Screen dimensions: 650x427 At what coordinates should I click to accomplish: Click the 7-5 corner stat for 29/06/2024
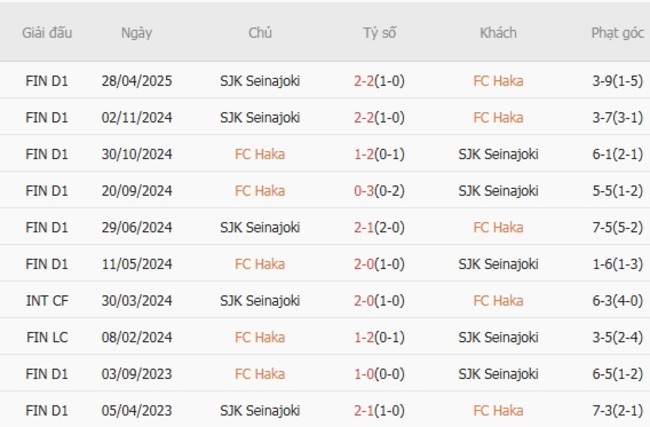pyautogui.click(x=617, y=227)
